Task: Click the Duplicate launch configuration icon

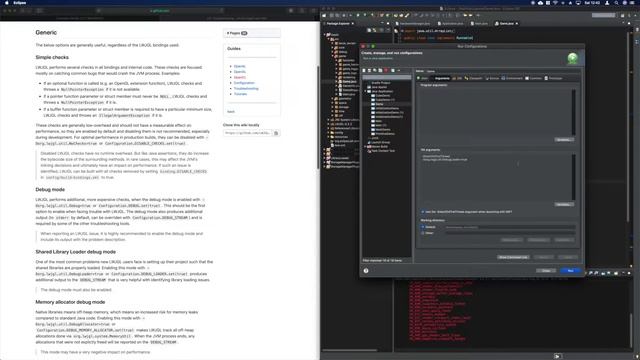Action: coord(380,70)
